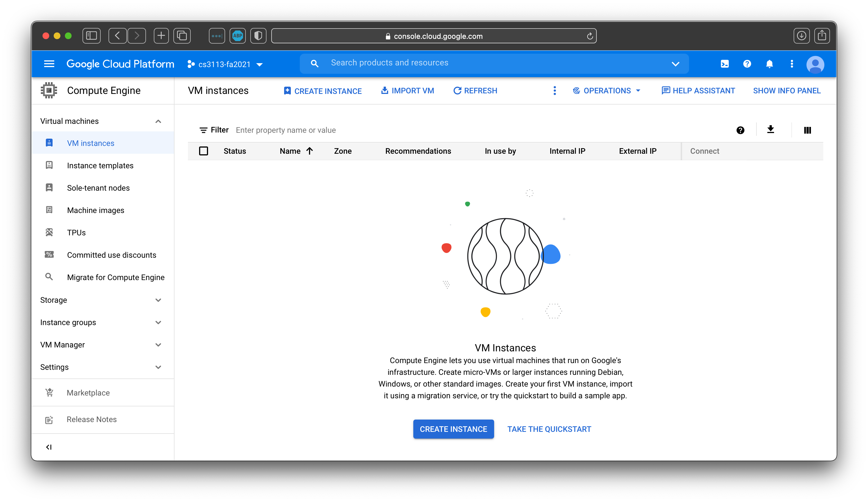Image resolution: width=868 pixels, height=502 pixels.
Task: Click the Safari address bar
Action: [x=434, y=36]
